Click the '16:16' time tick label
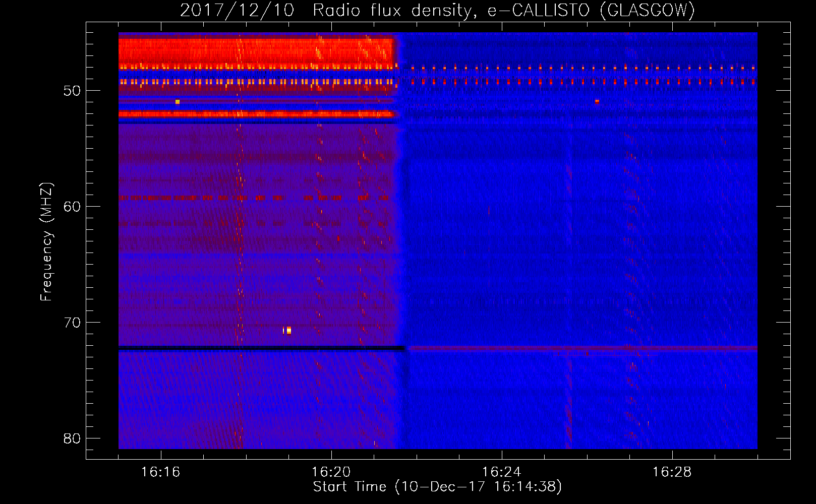 tap(161, 472)
